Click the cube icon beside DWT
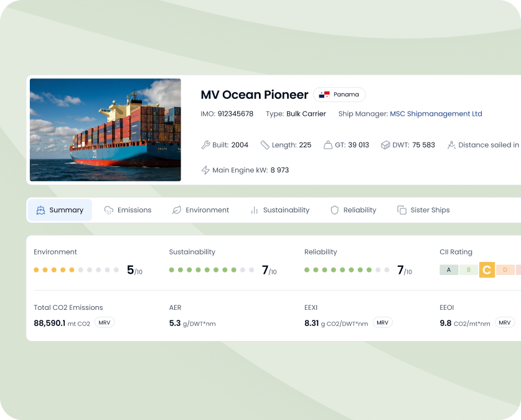 pyautogui.click(x=385, y=145)
